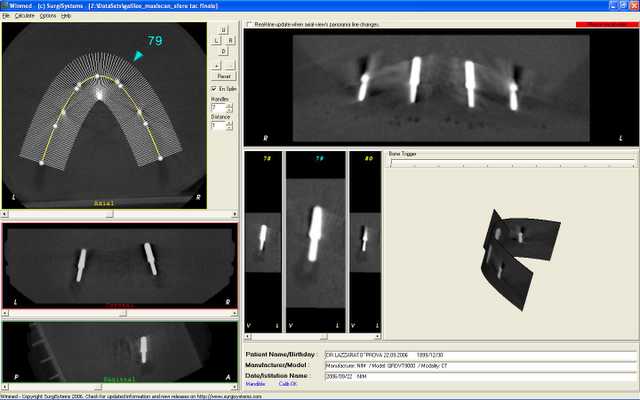This screenshot has height=400, width=640.
Task: Enable the realtime update on panorama line checkbox
Action: 249,24
